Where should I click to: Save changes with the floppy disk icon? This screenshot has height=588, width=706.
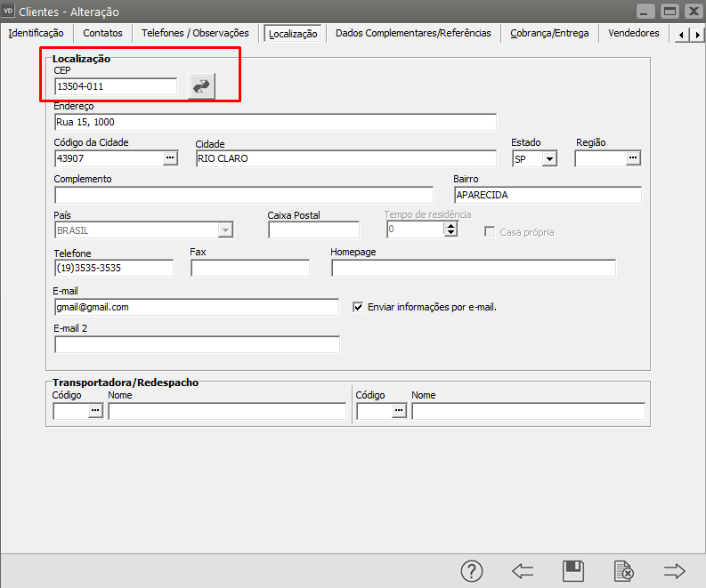tap(573, 571)
